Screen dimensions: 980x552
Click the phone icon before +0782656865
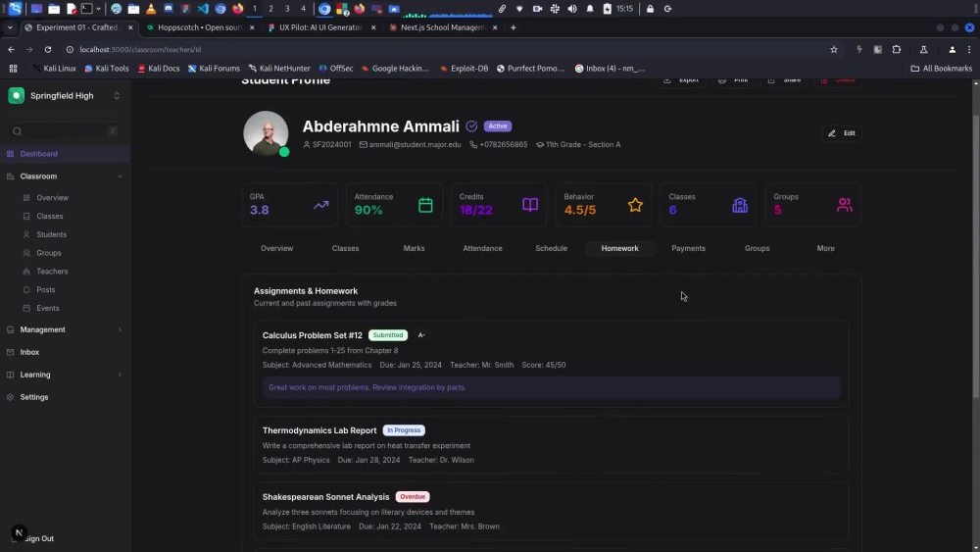(x=473, y=144)
